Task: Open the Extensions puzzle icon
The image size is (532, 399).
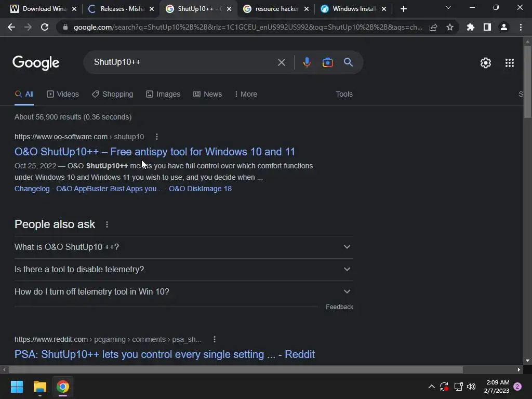Action: click(470, 27)
